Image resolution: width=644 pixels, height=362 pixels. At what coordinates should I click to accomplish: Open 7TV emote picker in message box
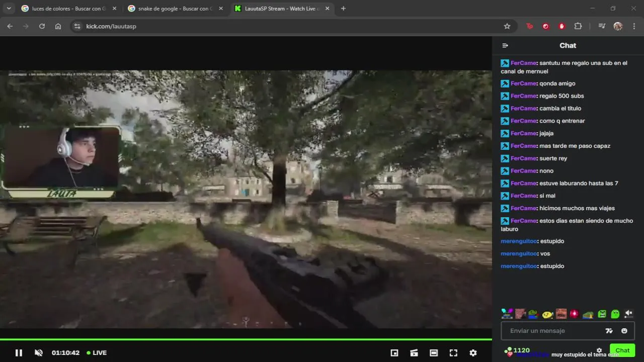tap(609, 331)
